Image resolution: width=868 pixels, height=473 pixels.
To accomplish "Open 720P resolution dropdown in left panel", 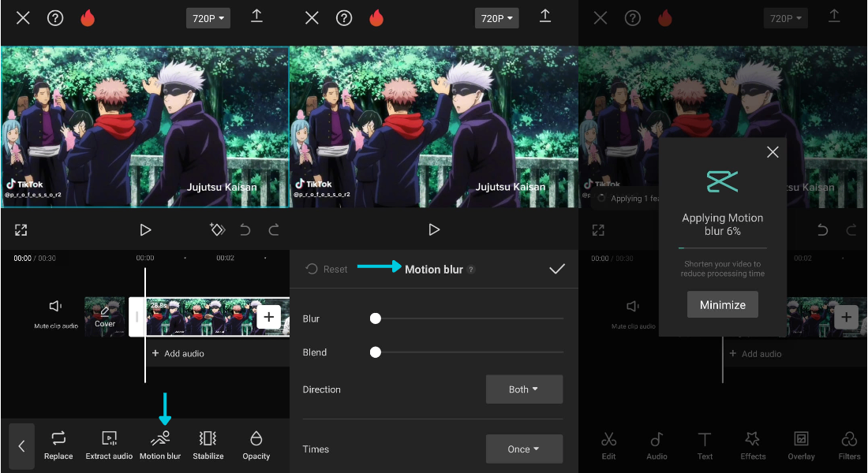I will (208, 18).
